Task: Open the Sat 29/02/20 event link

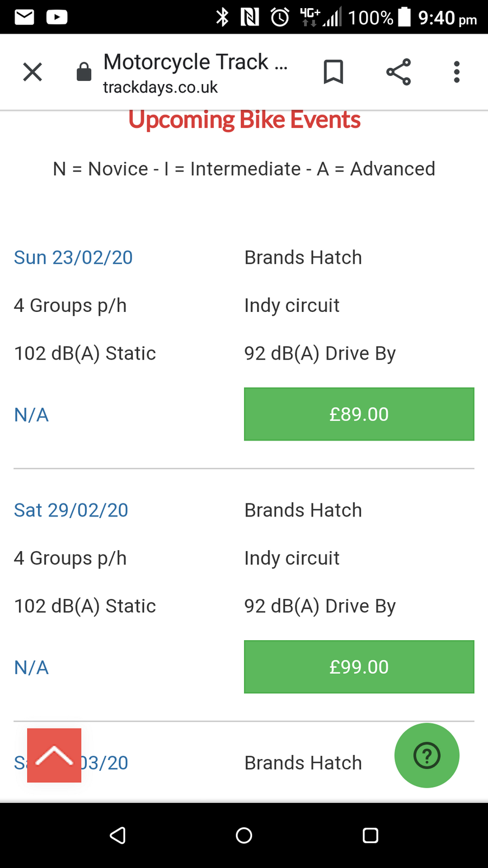Action: point(71,510)
